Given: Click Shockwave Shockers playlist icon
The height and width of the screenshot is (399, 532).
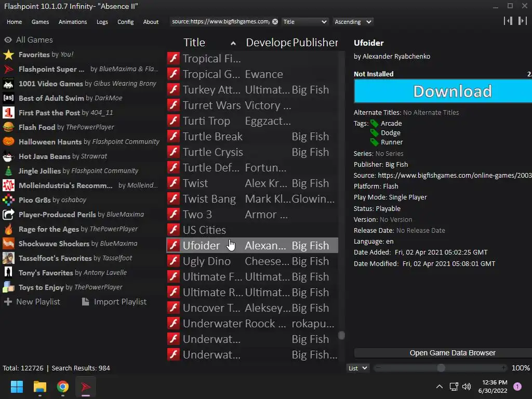Looking at the screenshot, I should click(8, 244).
